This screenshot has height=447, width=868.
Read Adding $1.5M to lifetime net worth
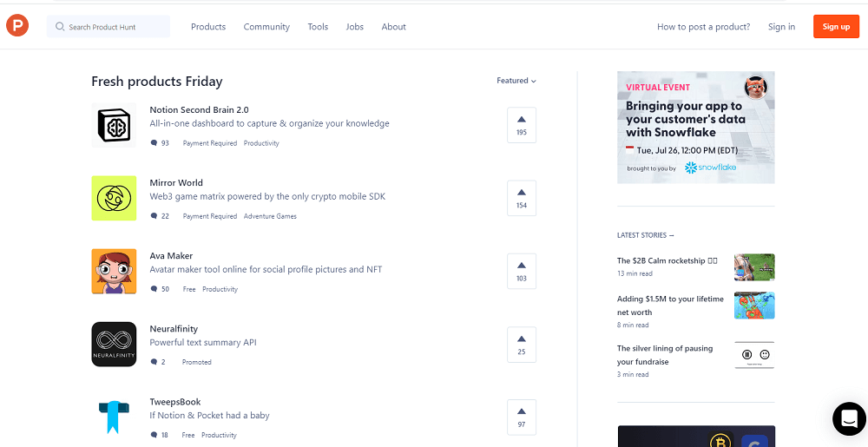670,306
